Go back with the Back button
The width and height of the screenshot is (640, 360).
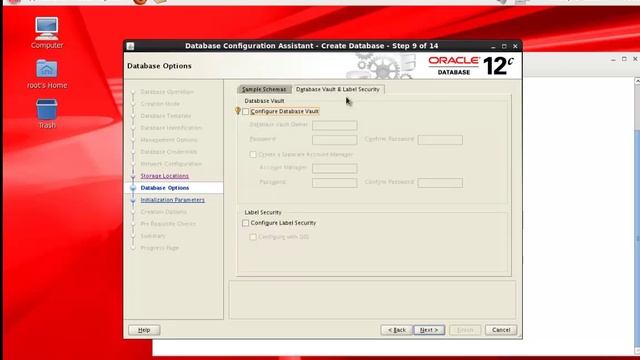[396, 330]
